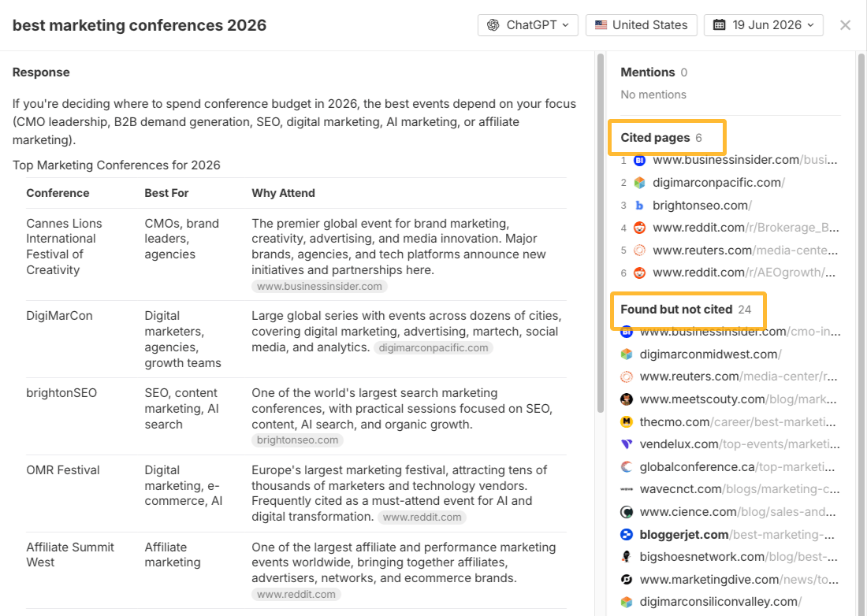Open bigshoesnetwork.com/blog/best-... link
Screen dimensions: 867x616
pos(739,557)
